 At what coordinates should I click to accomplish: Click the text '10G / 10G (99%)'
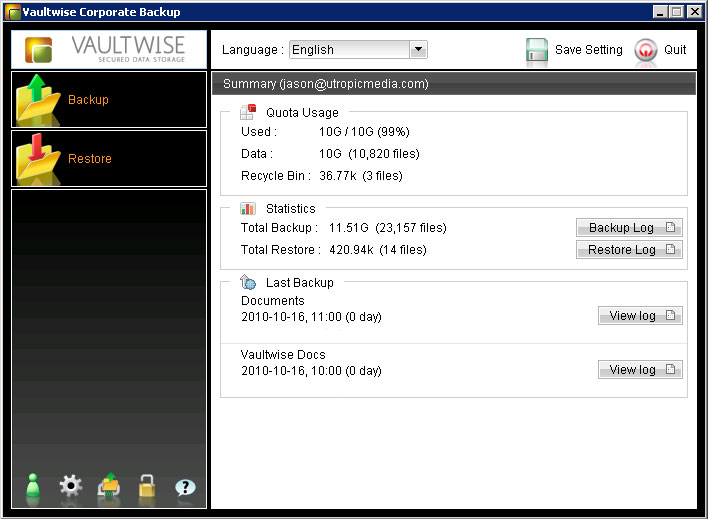[x=364, y=132]
